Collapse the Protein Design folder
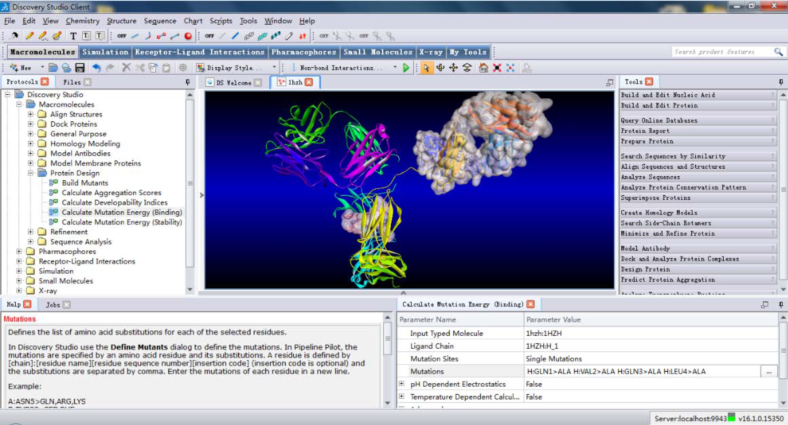This screenshot has width=788, height=425. point(31,173)
